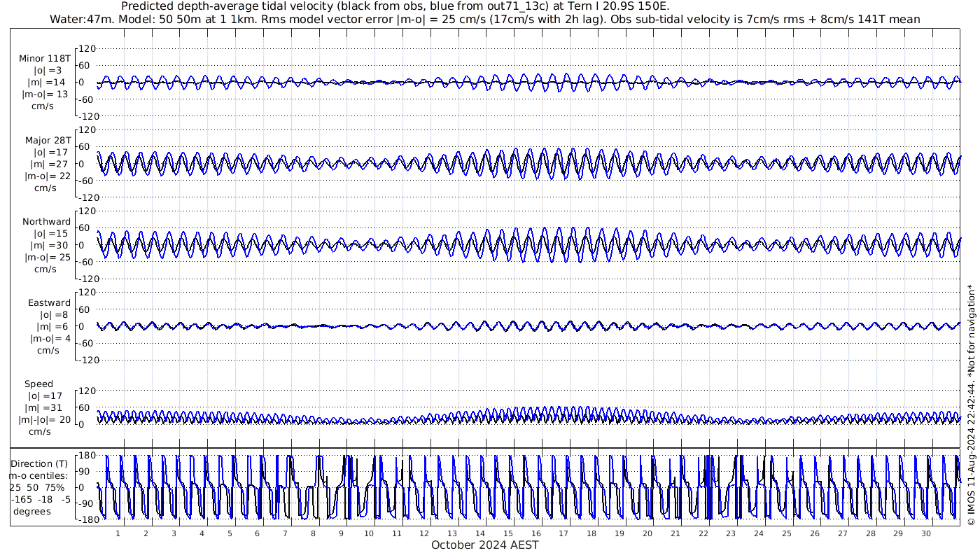The height and width of the screenshot is (560, 980).
Task: Click '|m| =27' in the Major panel
Action: click(x=47, y=164)
